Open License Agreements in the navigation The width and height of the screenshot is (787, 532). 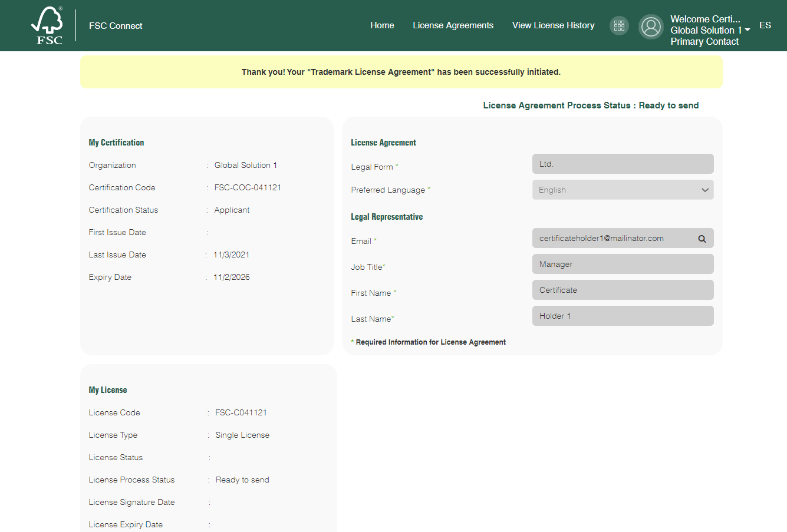click(x=453, y=25)
